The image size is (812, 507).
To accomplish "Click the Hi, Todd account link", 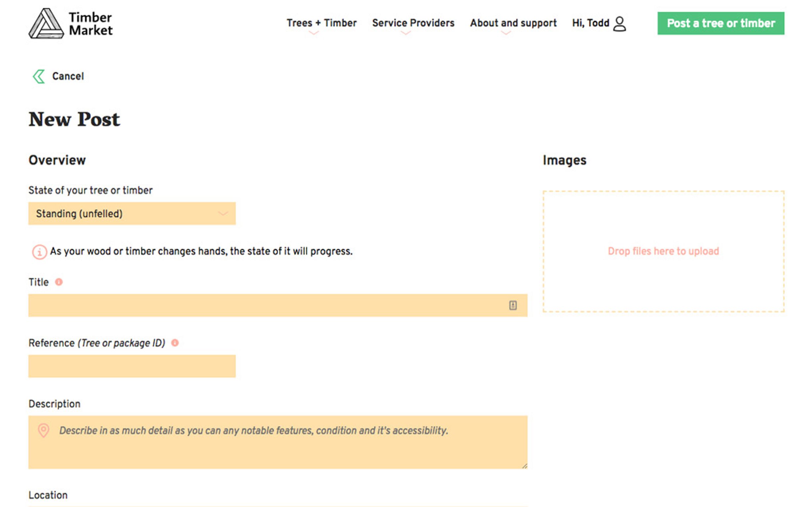I will point(590,23).
